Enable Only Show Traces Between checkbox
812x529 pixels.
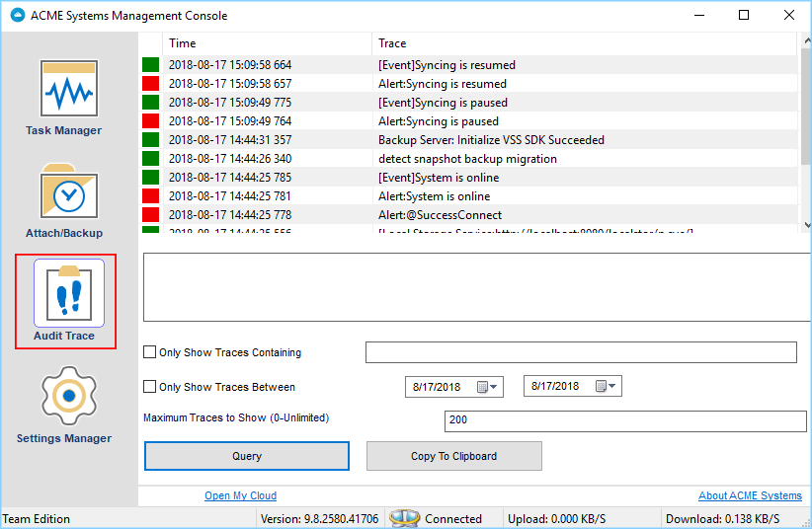click(150, 387)
